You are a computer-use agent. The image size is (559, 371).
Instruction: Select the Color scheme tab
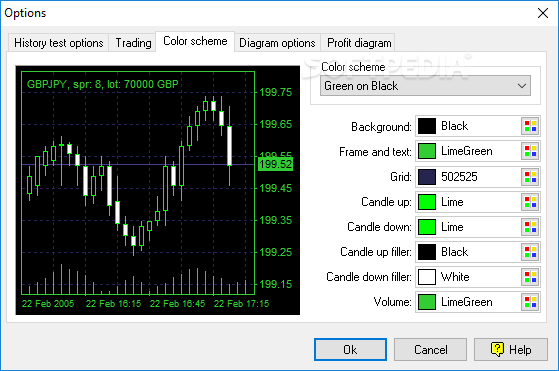[x=195, y=41]
